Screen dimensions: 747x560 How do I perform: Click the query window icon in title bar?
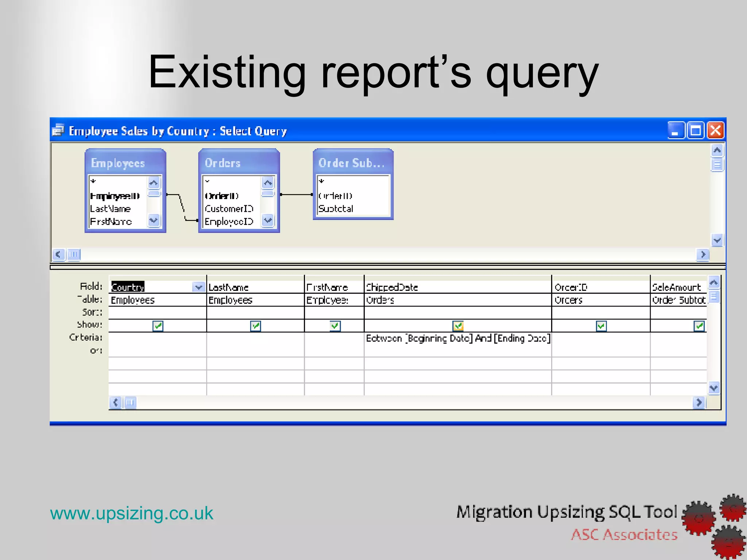58,130
